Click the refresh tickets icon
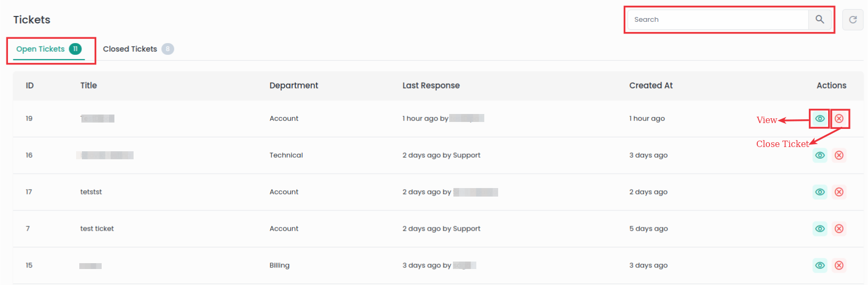 click(853, 20)
